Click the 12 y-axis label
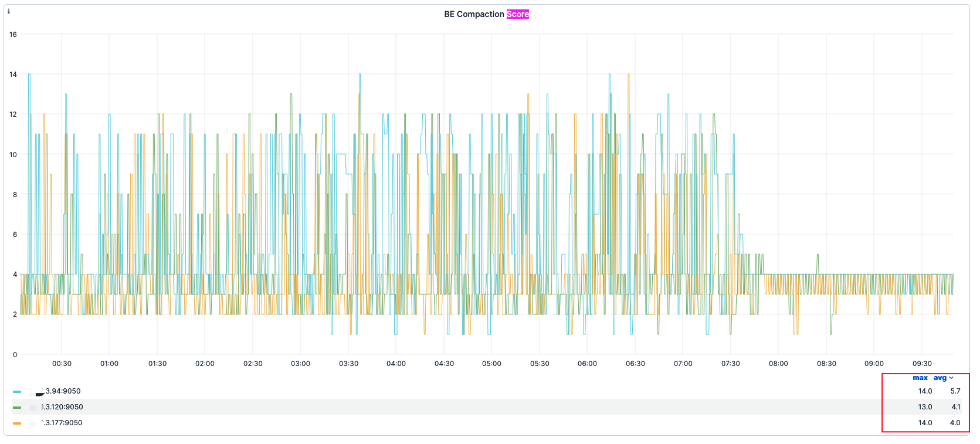 pos(13,114)
